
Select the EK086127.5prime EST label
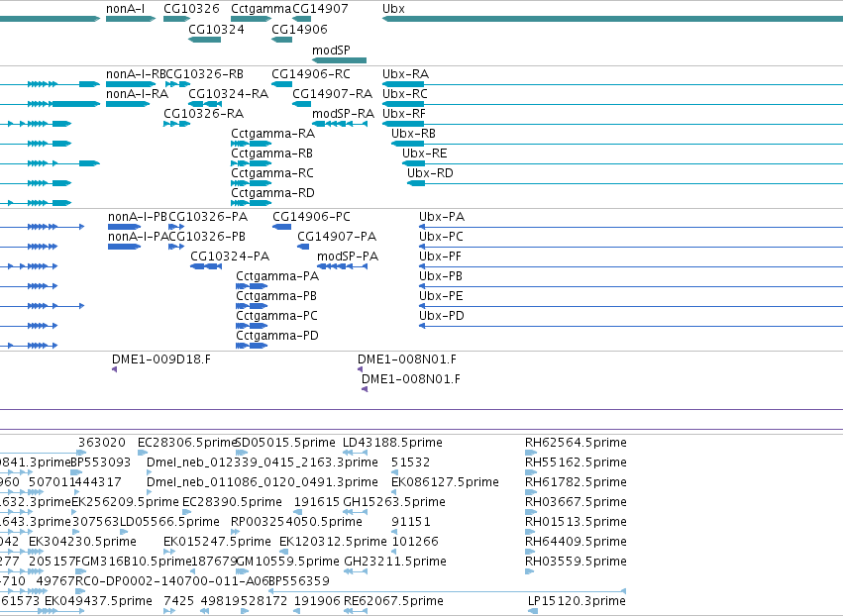[445, 482]
